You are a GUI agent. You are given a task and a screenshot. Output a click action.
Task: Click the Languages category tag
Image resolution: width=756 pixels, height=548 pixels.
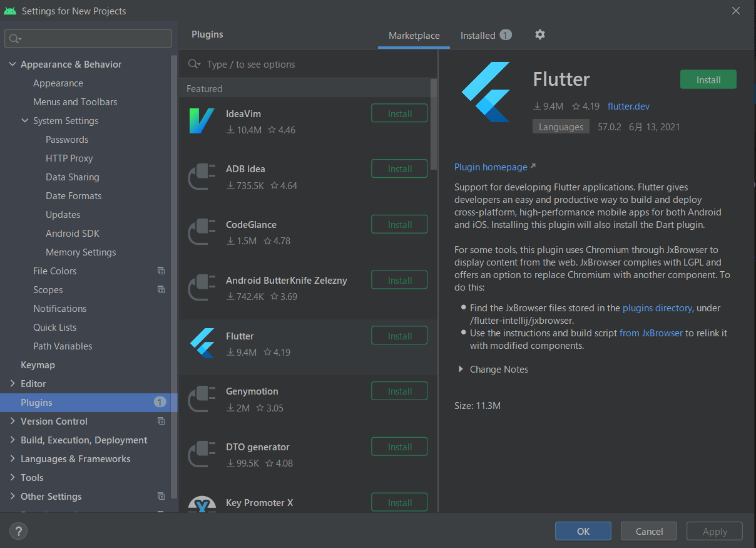[x=561, y=127]
